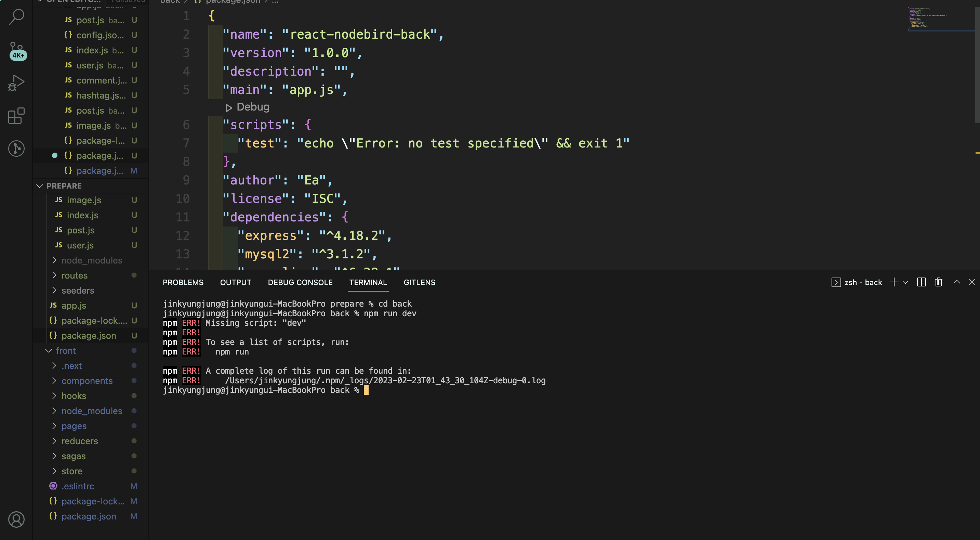Open image.js in the PREPARE tree

[91, 200]
